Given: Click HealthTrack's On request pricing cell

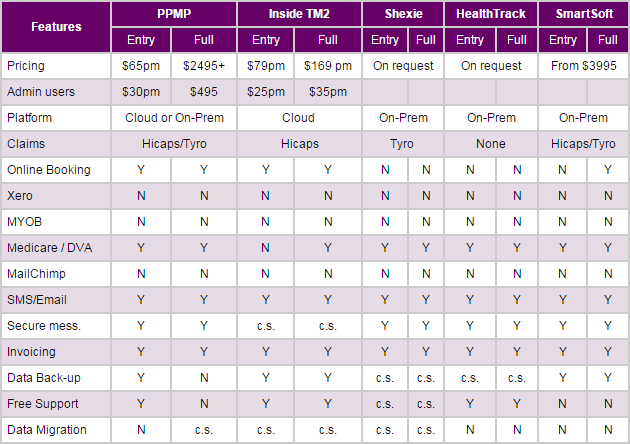Looking at the screenshot, I should 491,65.
